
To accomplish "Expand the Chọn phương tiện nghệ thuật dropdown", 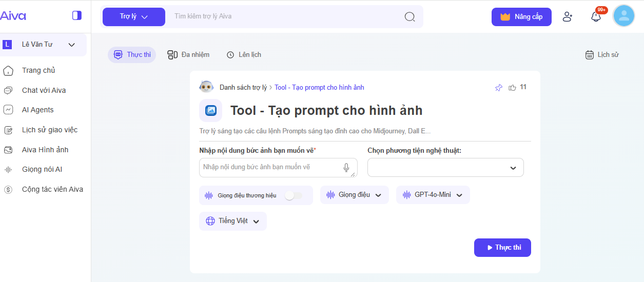I will click(445, 168).
